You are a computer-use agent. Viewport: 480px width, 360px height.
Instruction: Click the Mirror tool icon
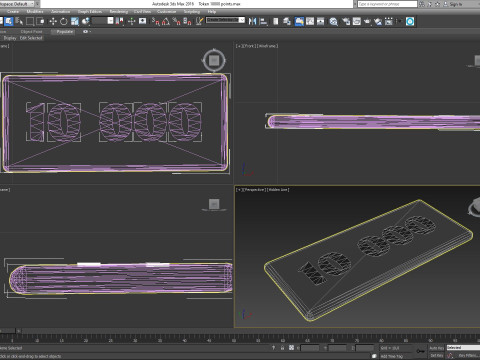[x=252, y=22]
